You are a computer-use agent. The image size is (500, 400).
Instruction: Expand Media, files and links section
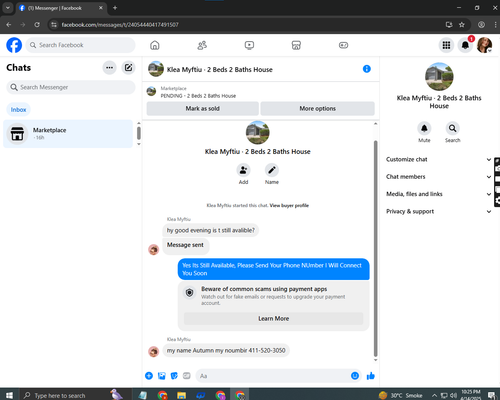439,194
